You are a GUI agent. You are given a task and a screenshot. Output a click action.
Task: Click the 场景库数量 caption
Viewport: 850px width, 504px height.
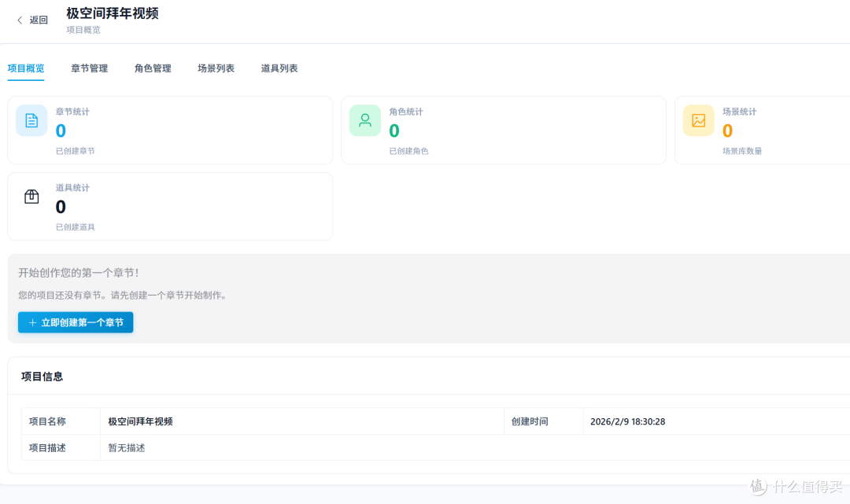pyautogui.click(x=742, y=151)
